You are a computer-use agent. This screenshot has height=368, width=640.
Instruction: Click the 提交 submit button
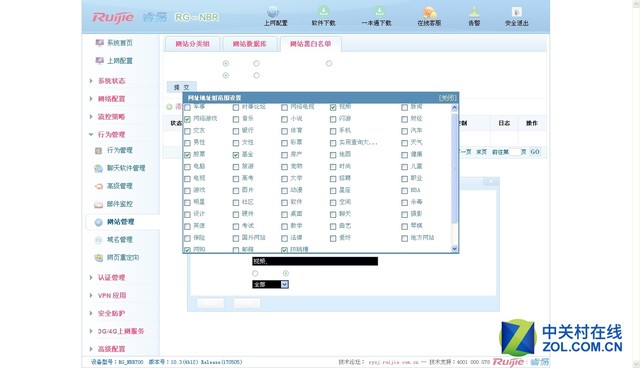point(182,87)
